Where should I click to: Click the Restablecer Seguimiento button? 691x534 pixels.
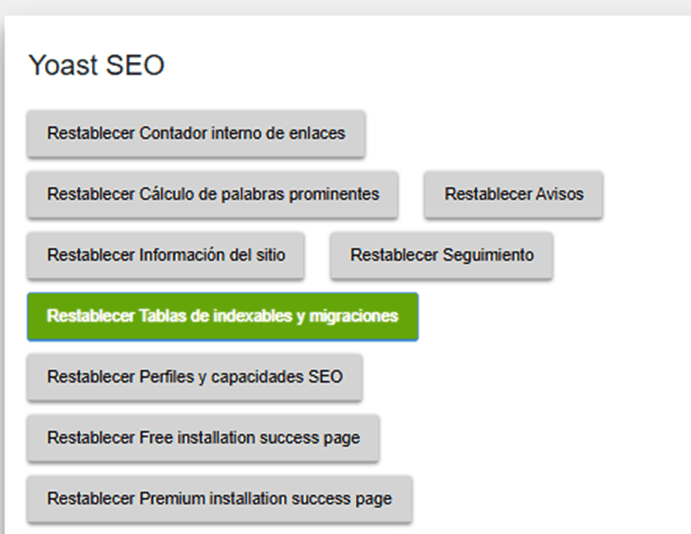[x=442, y=255]
